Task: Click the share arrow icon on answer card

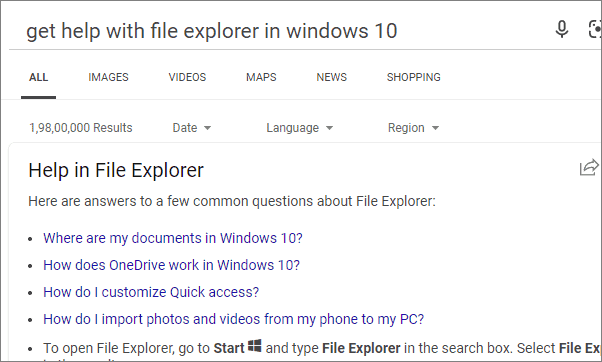Action: click(x=589, y=167)
